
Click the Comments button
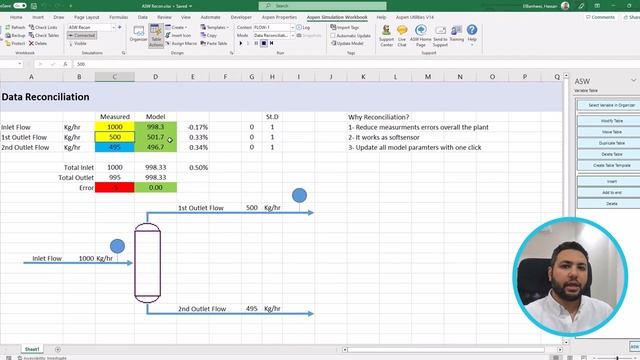[600, 17]
